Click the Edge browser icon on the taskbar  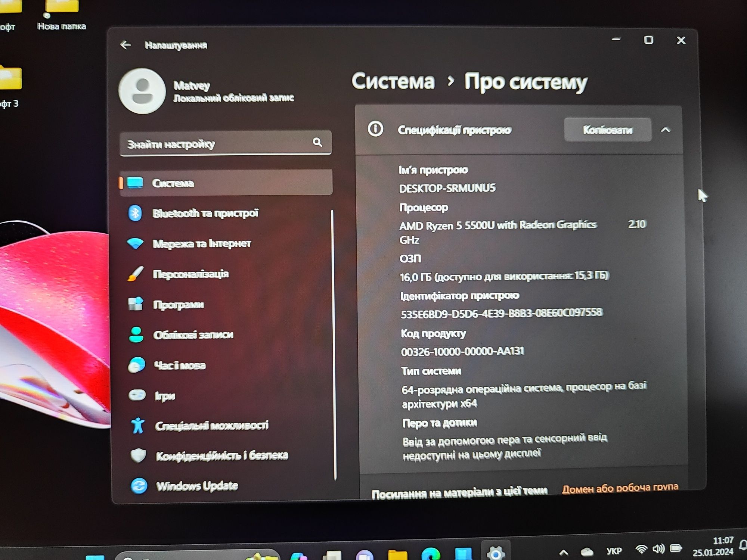click(431, 554)
